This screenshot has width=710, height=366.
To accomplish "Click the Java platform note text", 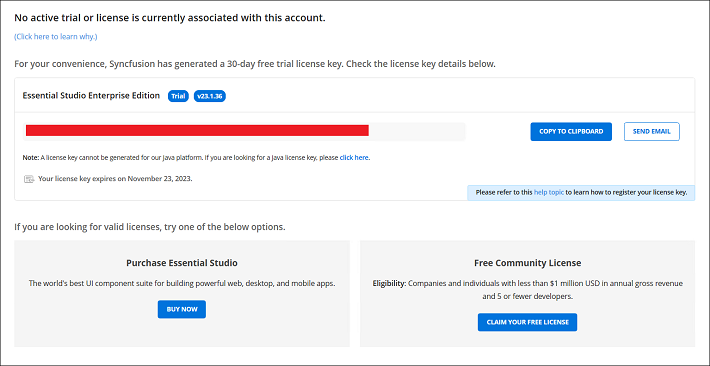I will (196, 158).
